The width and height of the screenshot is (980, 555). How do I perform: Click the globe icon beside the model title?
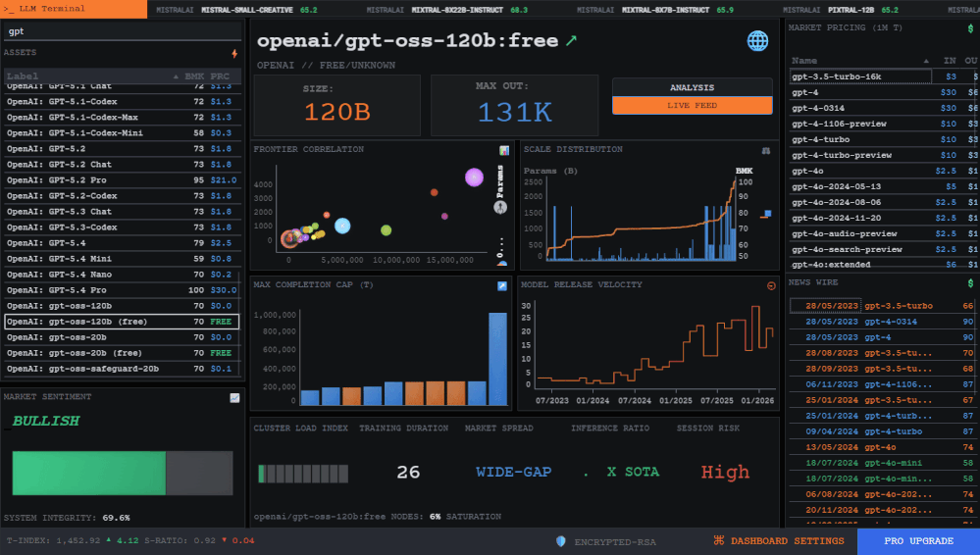pyautogui.click(x=757, y=41)
